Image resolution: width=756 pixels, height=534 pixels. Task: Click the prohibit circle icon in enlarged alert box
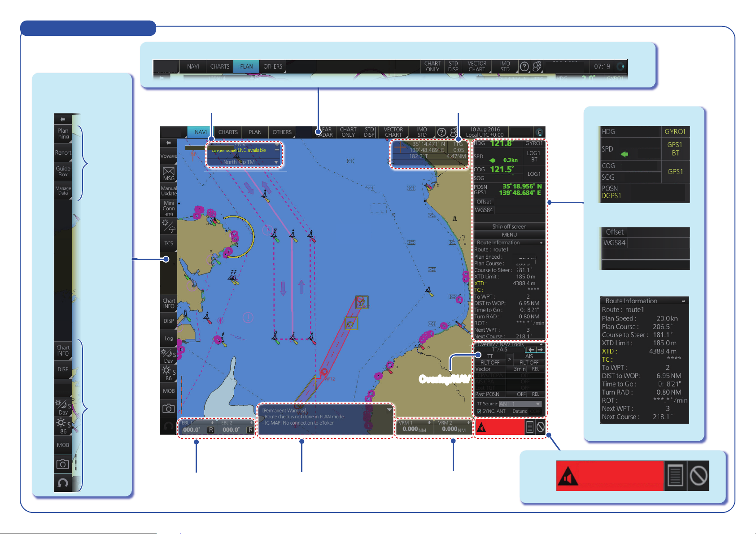pos(699,475)
